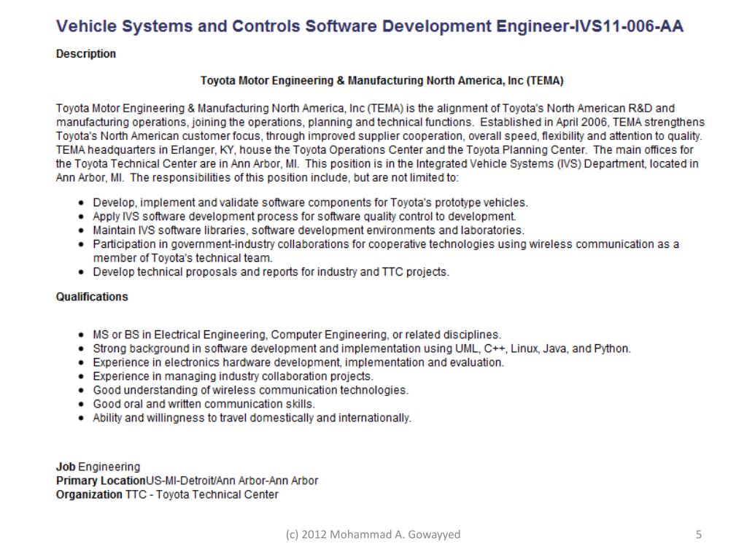Click bullet 'Strong background in software development'
The width and height of the screenshot is (747, 560).
click(x=362, y=349)
